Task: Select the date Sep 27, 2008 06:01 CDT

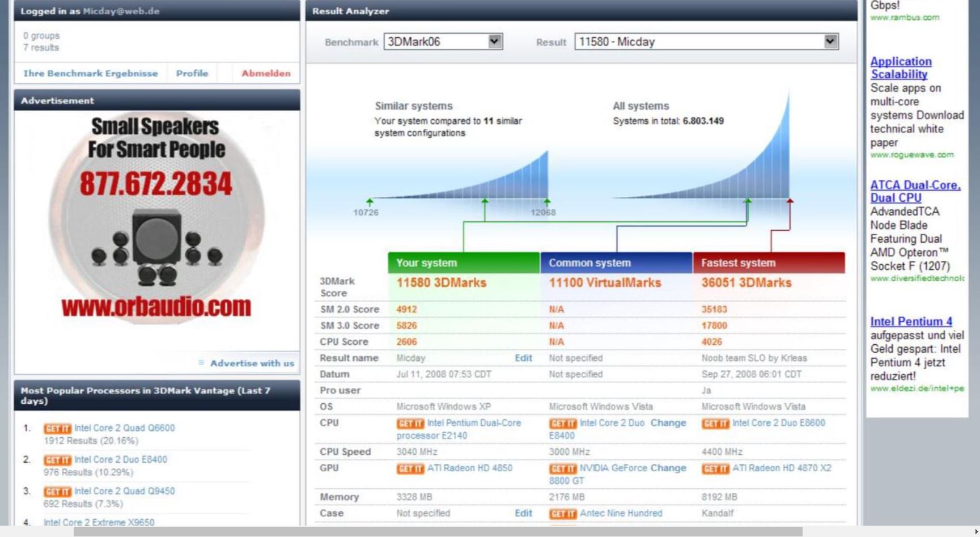Action: pyautogui.click(x=752, y=374)
